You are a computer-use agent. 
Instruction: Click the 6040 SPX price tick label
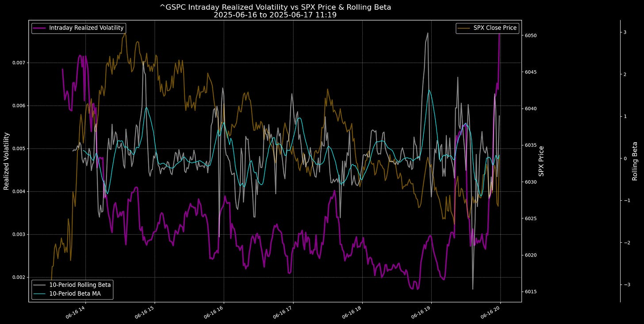pos(530,109)
